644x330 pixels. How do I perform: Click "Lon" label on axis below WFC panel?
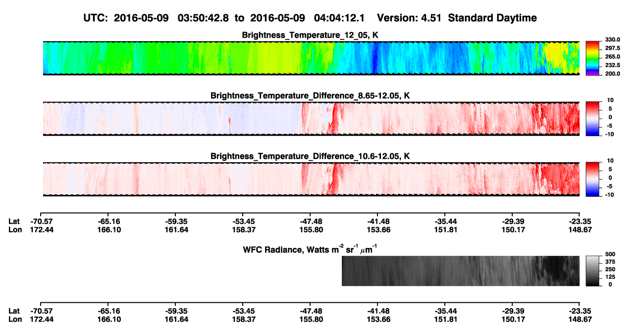(15, 320)
